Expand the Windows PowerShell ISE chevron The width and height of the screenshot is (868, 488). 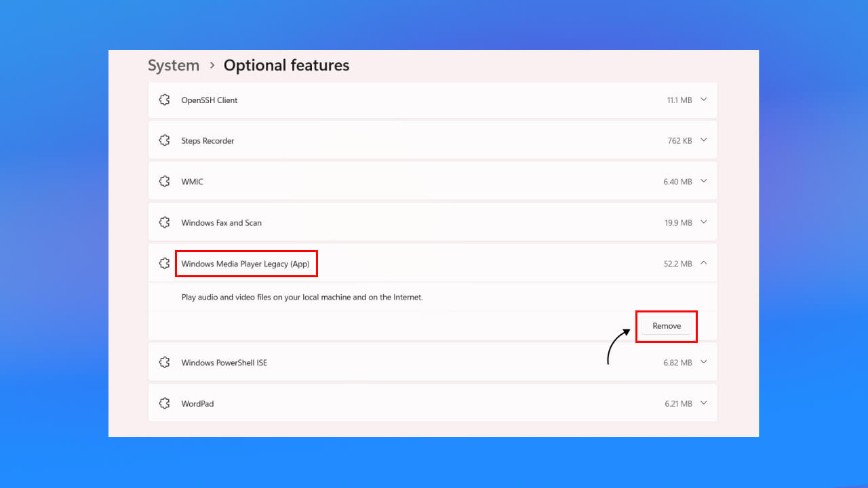703,362
